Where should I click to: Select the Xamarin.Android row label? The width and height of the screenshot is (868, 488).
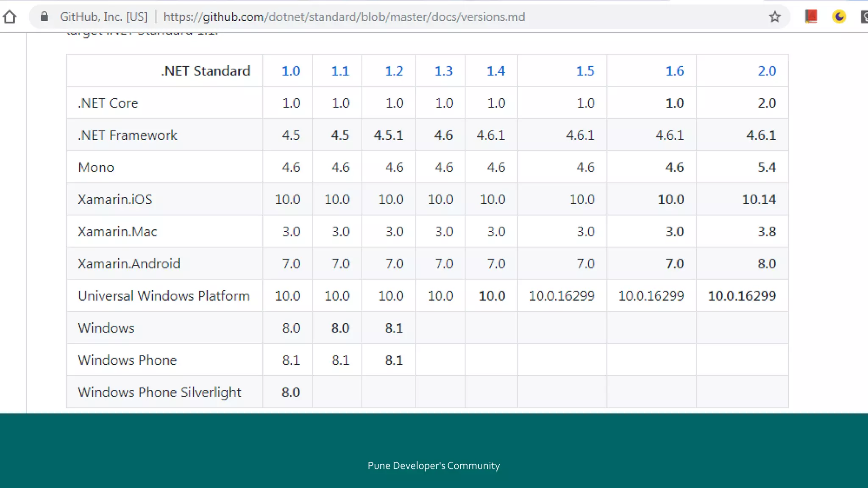(129, 264)
